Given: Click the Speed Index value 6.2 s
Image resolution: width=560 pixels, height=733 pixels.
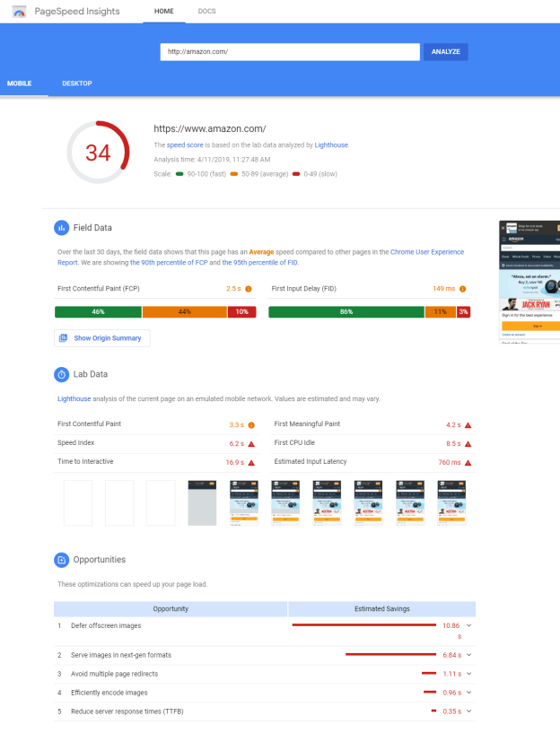Looking at the screenshot, I should click(x=237, y=443).
